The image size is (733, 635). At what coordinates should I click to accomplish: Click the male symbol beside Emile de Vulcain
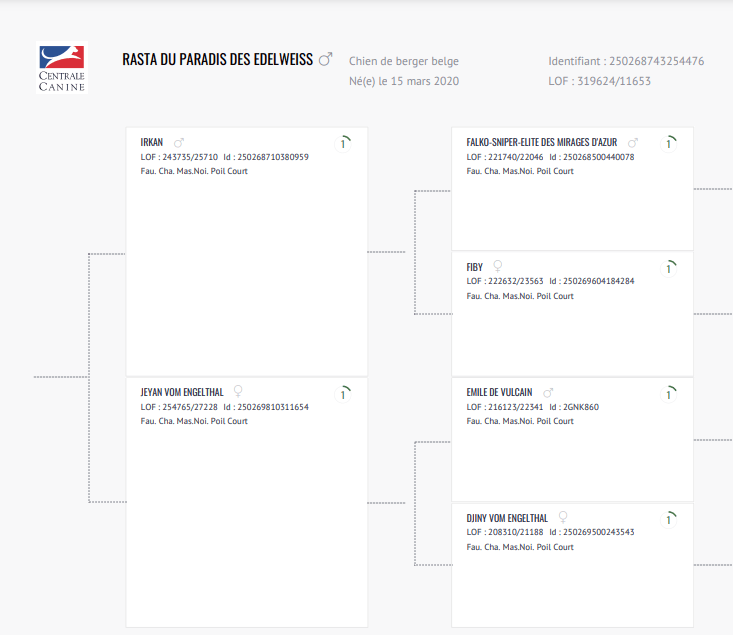(548, 393)
